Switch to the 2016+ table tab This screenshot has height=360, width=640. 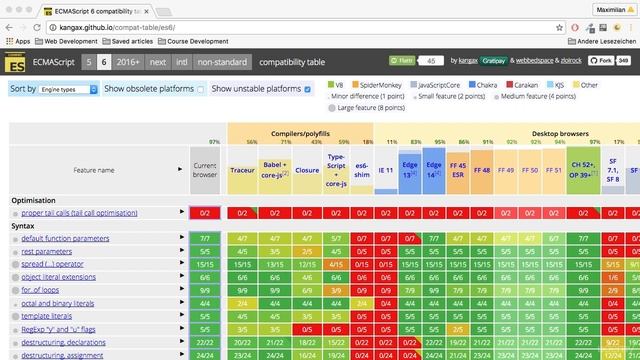coord(128,62)
